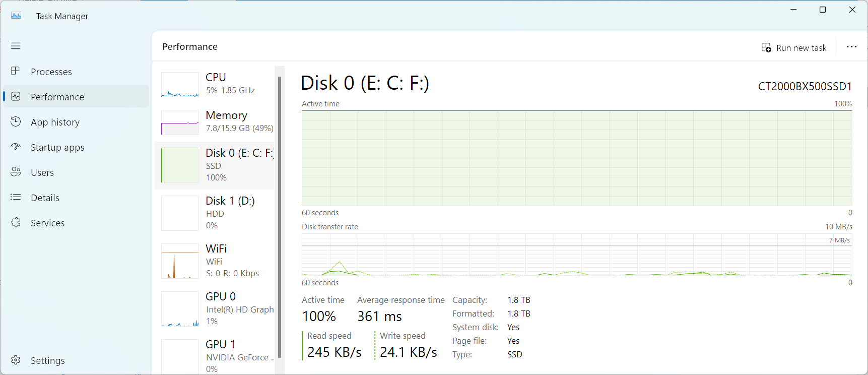Open Settings via the gear icon
The height and width of the screenshot is (375, 868).
(x=16, y=360)
